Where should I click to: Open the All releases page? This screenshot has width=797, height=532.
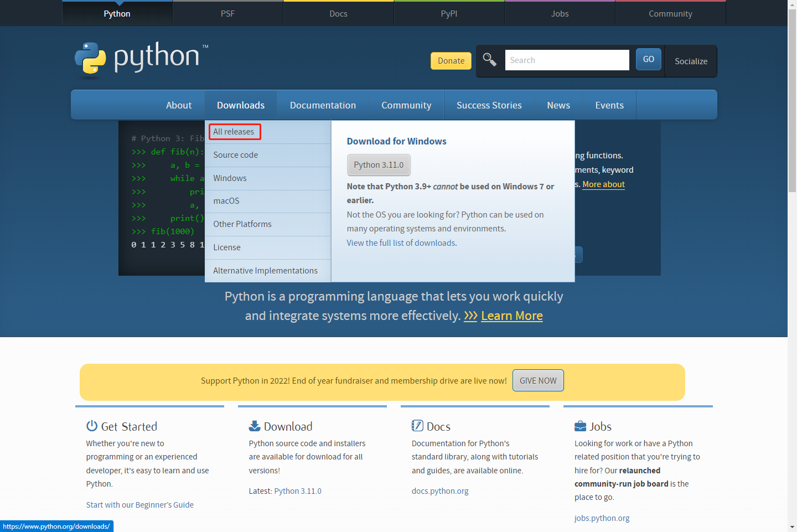pyautogui.click(x=234, y=131)
